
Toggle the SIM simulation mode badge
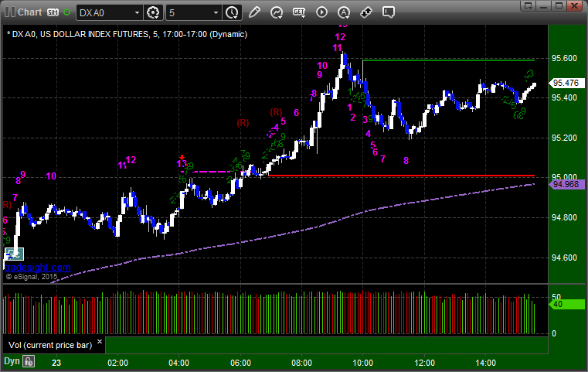click(x=53, y=12)
